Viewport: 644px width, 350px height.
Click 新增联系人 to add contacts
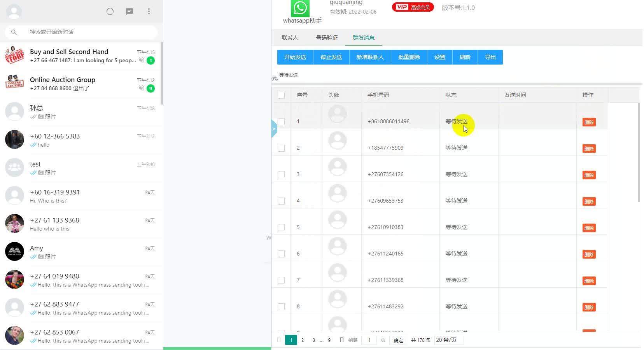[370, 57]
